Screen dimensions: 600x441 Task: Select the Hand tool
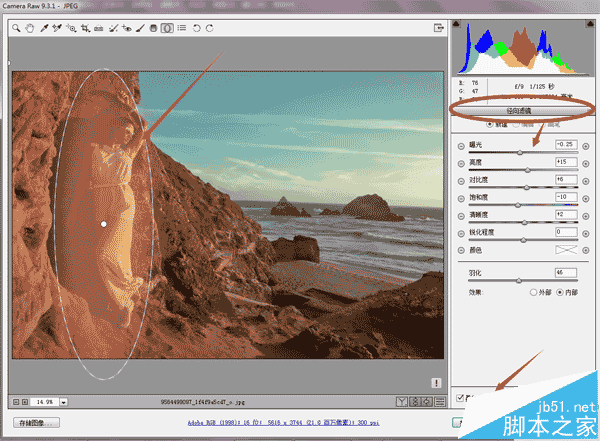coord(29,28)
